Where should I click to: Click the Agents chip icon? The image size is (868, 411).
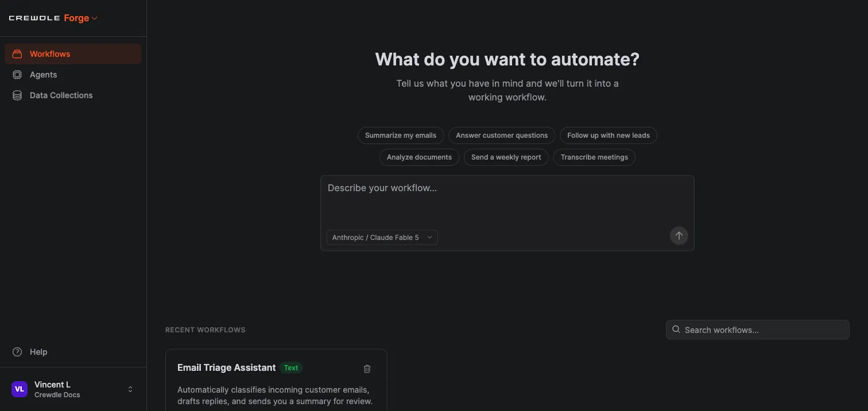[x=17, y=75]
